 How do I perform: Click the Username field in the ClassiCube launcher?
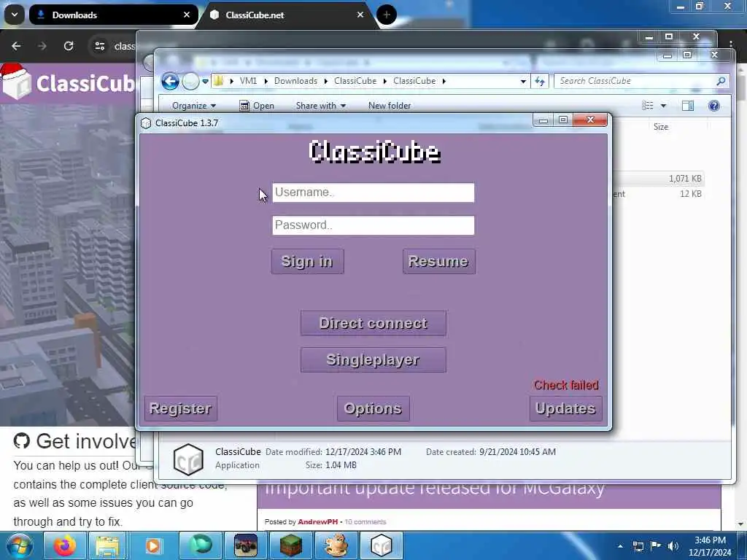[373, 192]
